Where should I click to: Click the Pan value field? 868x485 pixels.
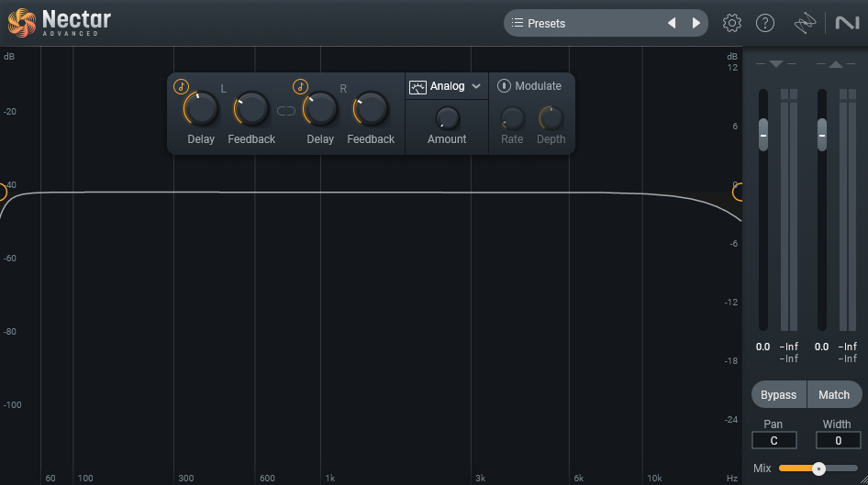[773, 441]
